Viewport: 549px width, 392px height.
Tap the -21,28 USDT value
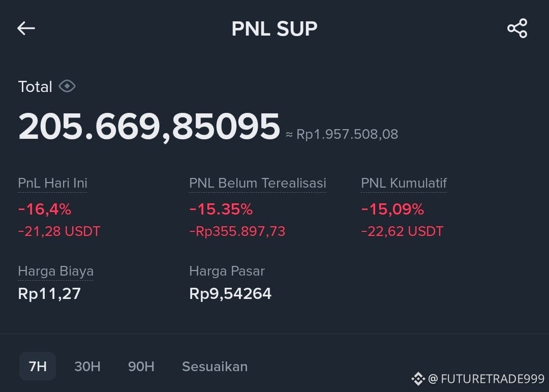tap(59, 231)
